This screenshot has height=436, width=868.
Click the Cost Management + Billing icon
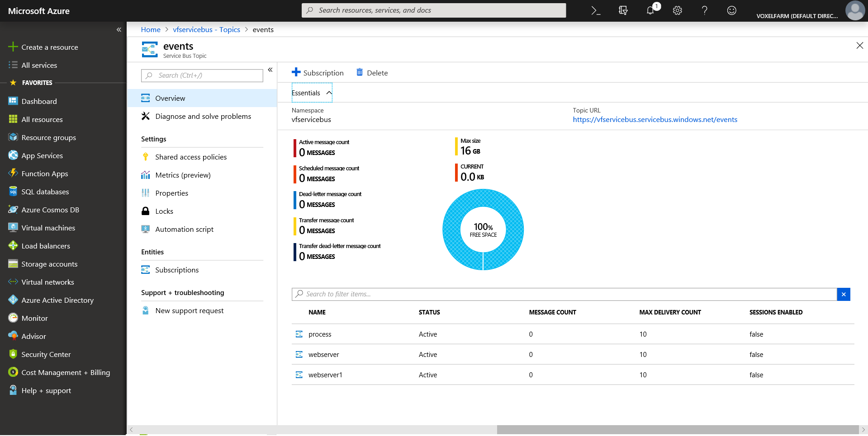(x=13, y=372)
